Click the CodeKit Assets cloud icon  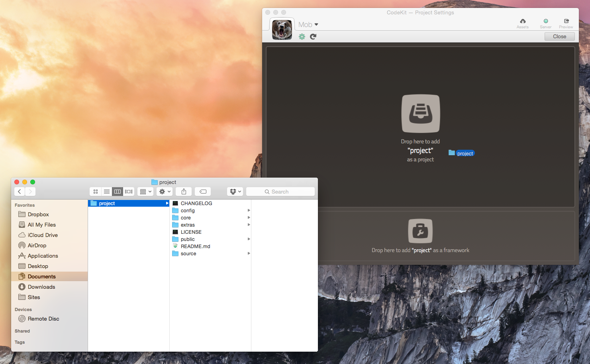(x=523, y=21)
